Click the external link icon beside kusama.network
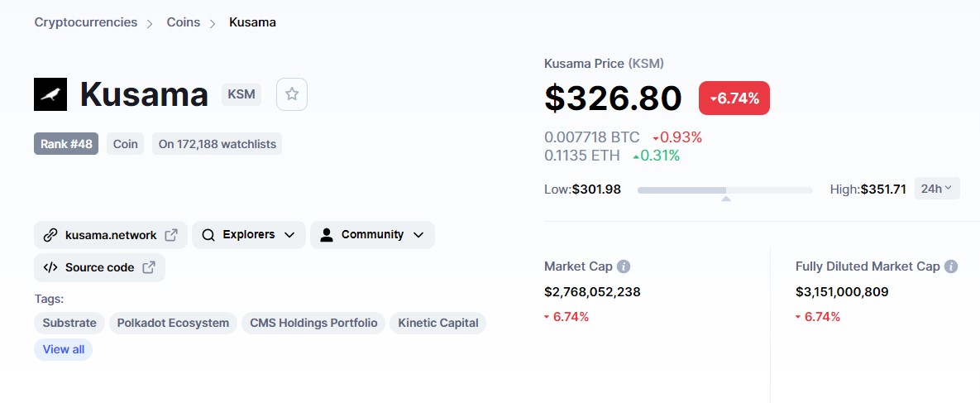Screen dimensions: 980x403 click(x=171, y=235)
